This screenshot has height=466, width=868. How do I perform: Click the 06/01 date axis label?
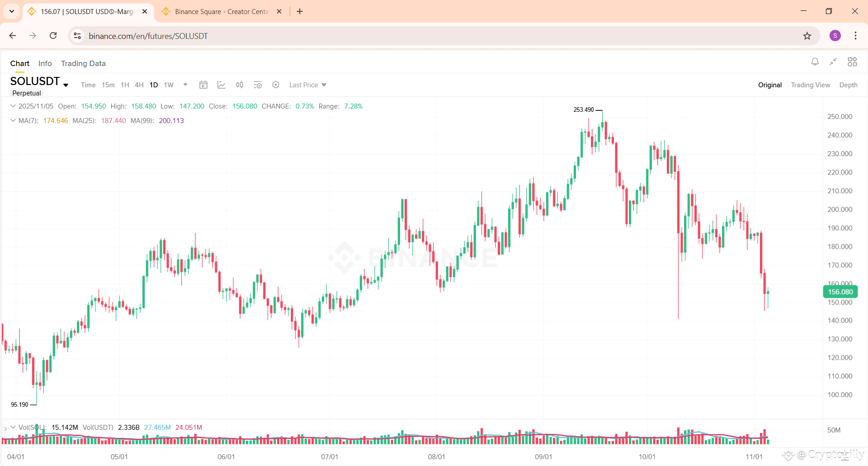(226, 456)
